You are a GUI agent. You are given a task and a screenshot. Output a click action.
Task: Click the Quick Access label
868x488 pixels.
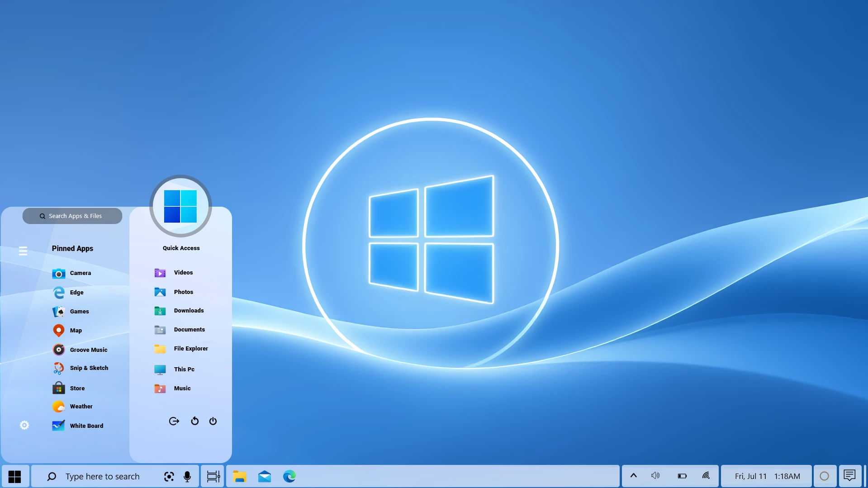(x=181, y=248)
